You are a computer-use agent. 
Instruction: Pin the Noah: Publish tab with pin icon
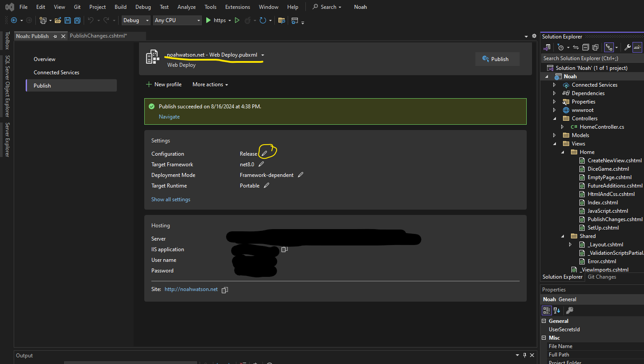pos(55,36)
